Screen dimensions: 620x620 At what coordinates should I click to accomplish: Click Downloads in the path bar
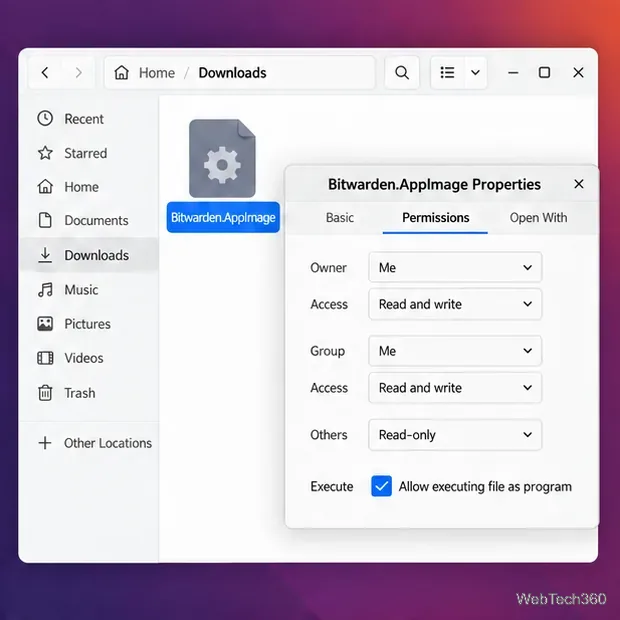(x=232, y=73)
